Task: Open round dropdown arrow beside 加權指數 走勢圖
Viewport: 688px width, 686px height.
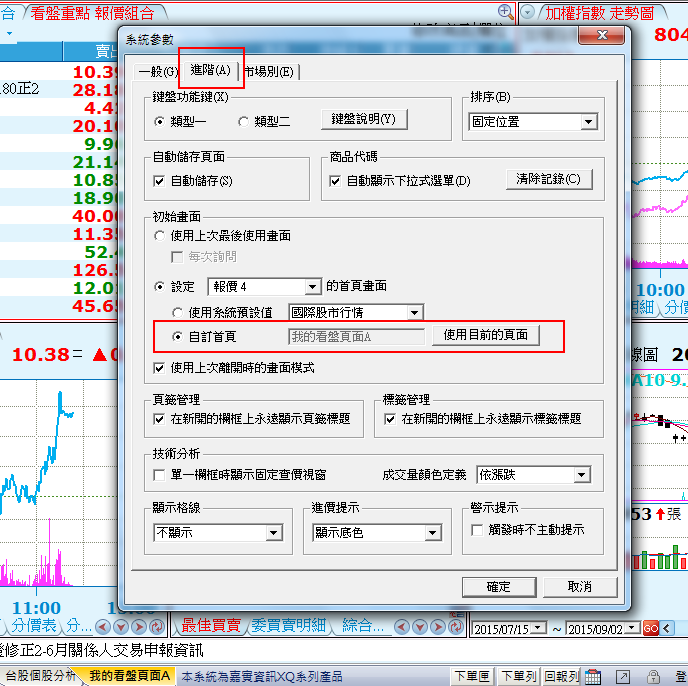Action: pos(529,12)
